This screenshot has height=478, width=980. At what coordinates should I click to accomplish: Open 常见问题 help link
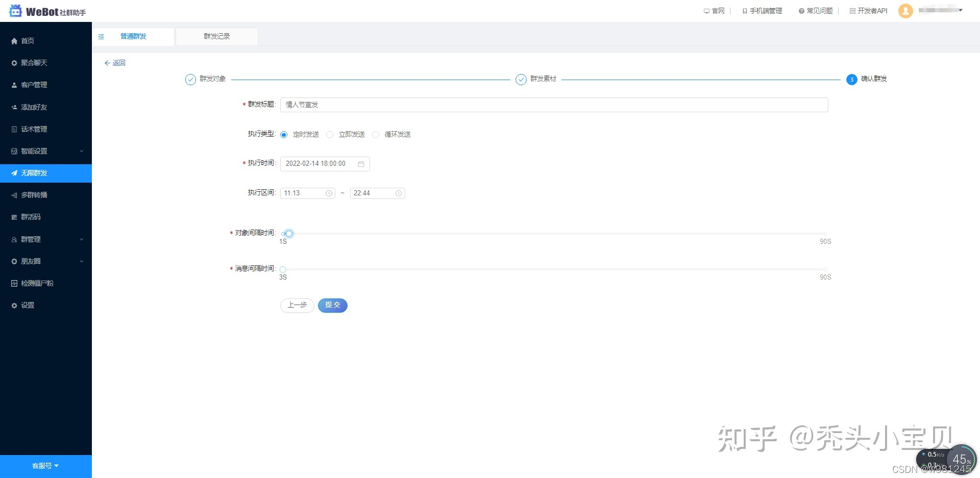(x=816, y=11)
